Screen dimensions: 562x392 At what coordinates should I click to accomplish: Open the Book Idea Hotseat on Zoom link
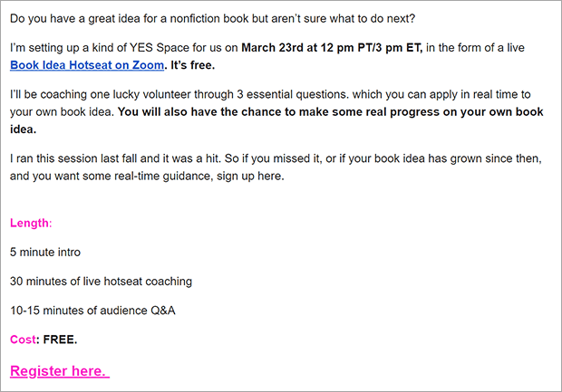(87, 65)
